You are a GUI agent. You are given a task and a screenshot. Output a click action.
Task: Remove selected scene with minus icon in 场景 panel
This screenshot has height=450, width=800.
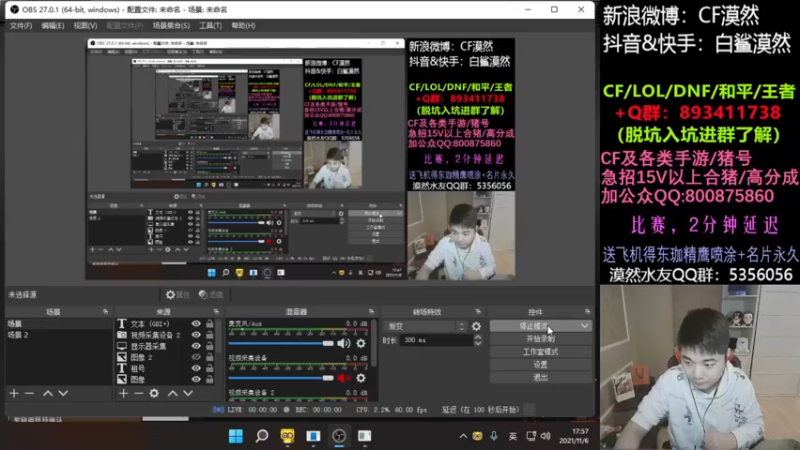(x=29, y=393)
